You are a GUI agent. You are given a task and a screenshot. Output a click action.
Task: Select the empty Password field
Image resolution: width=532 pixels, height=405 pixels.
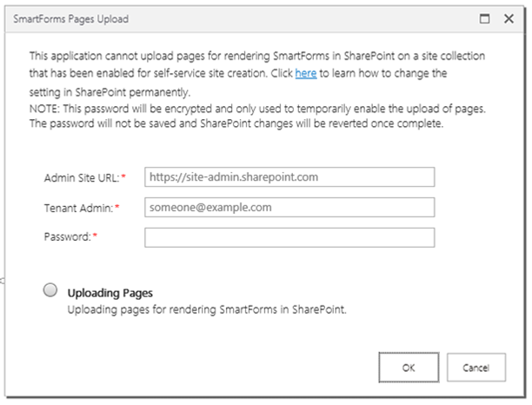coord(289,237)
